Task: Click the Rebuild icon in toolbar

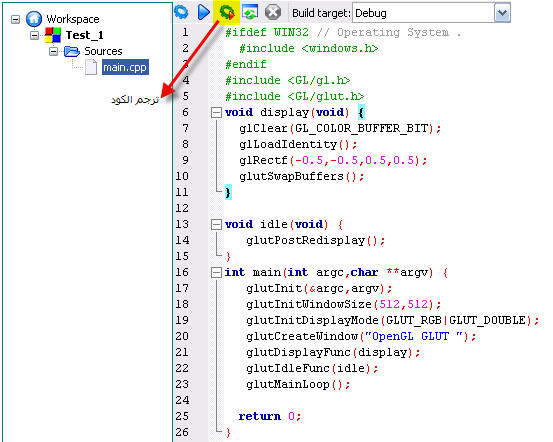Action: [x=250, y=12]
